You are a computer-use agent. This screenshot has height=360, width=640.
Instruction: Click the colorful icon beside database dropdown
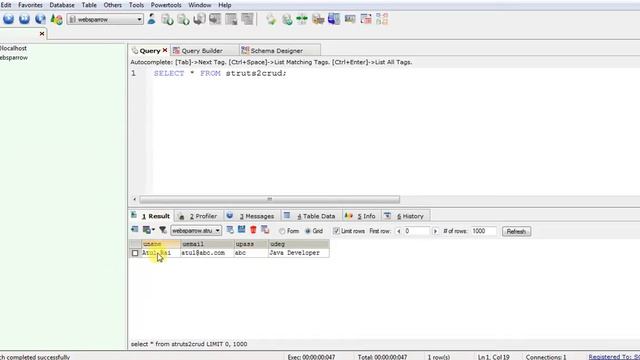(x=56, y=19)
